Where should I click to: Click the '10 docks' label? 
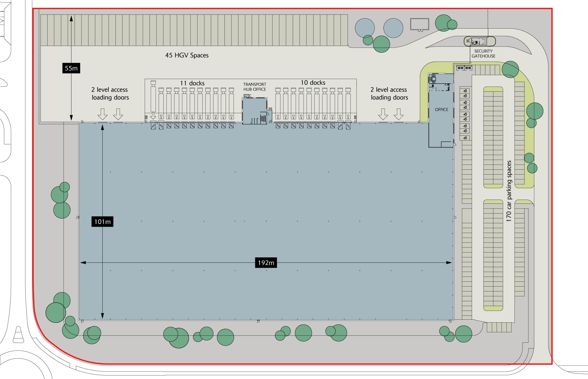click(313, 83)
